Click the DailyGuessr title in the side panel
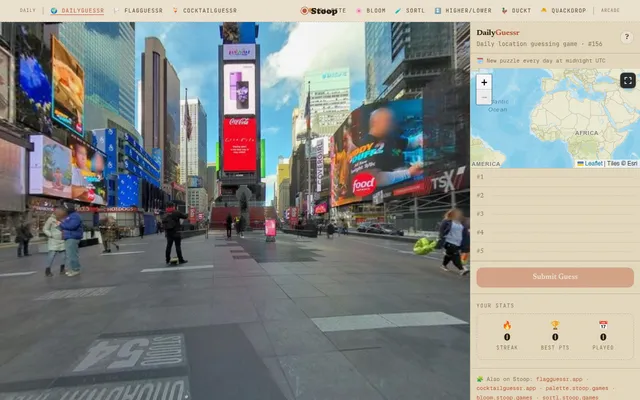The image size is (640, 400). (x=498, y=33)
